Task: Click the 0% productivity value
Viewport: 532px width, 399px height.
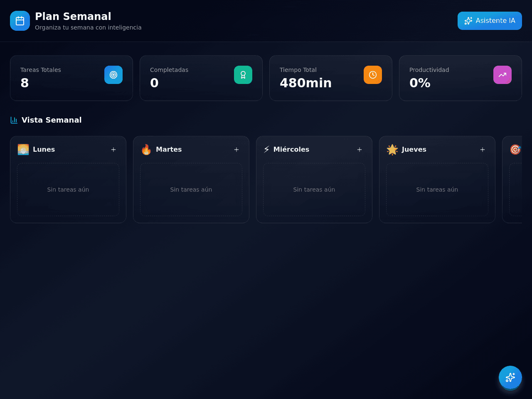Action: (x=420, y=83)
